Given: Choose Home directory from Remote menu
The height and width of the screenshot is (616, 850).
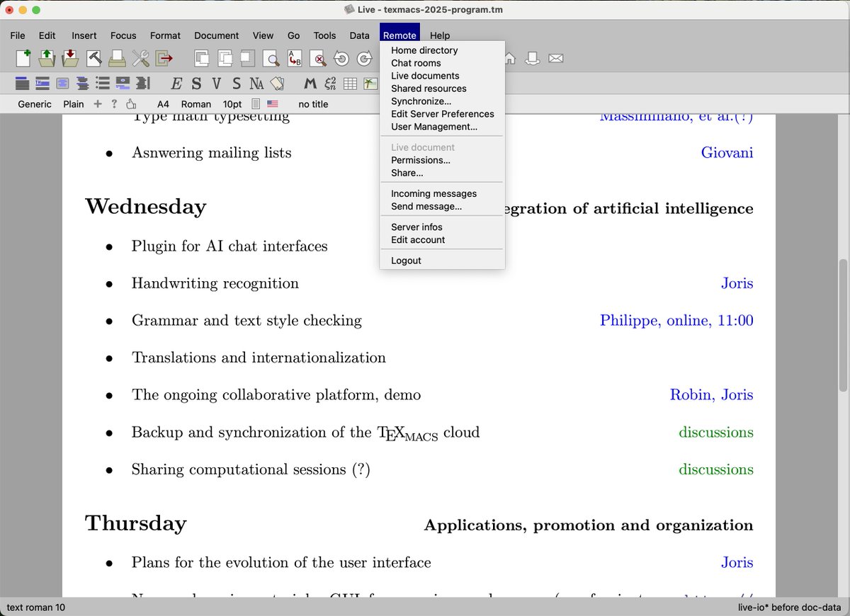Looking at the screenshot, I should click(442, 50).
